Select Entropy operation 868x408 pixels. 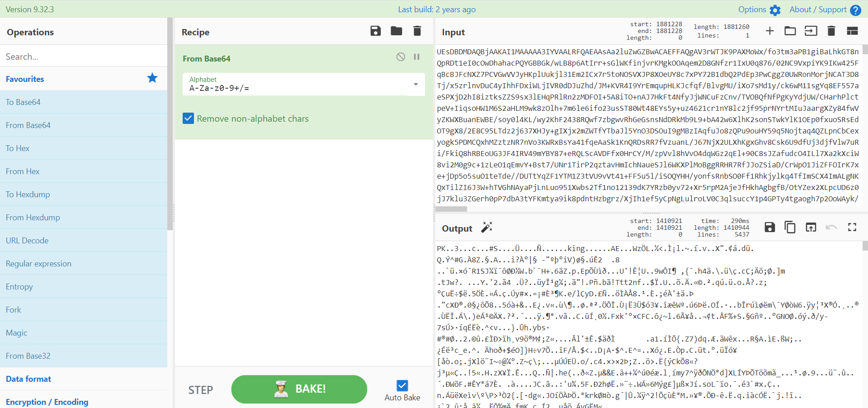coord(84,287)
